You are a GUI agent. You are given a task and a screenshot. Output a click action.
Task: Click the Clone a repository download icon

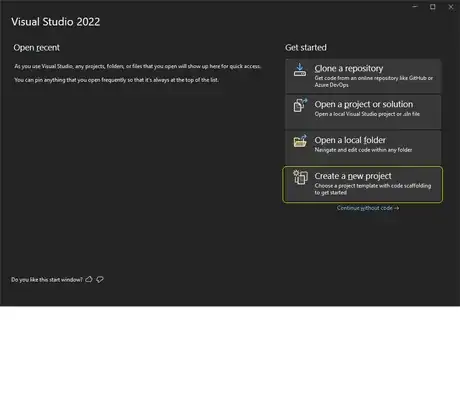[300, 70]
